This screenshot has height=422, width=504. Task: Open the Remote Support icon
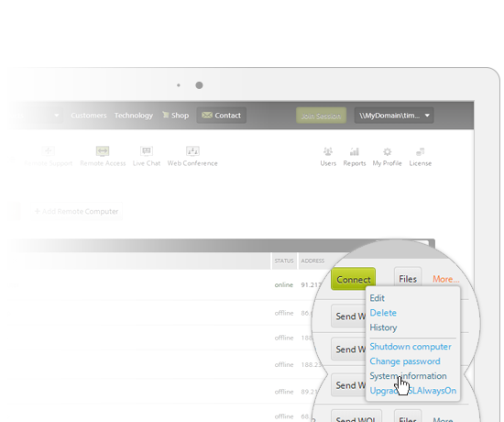(x=49, y=151)
